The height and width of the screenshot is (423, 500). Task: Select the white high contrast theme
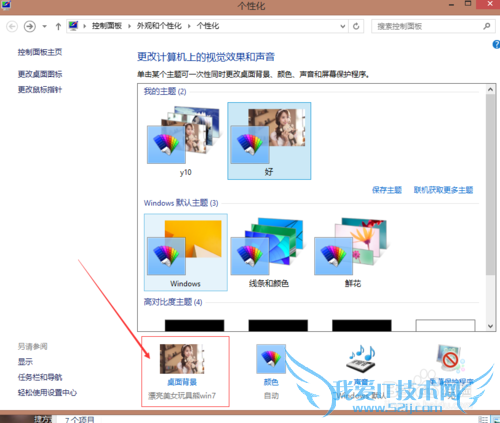coord(445,325)
